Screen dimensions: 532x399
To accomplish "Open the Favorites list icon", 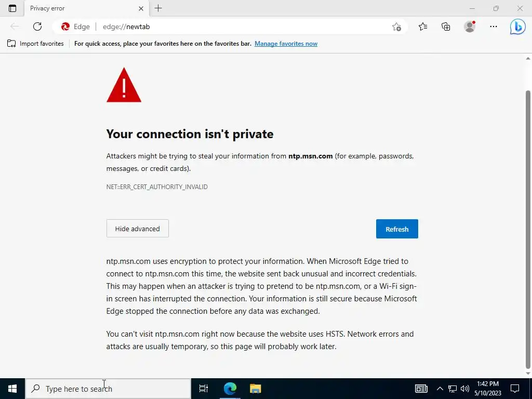I will click(423, 26).
